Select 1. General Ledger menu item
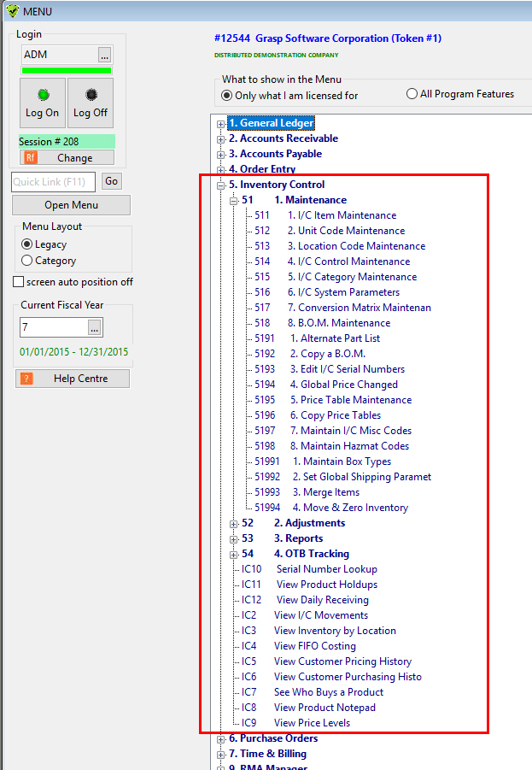532x770 pixels. [x=271, y=123]
